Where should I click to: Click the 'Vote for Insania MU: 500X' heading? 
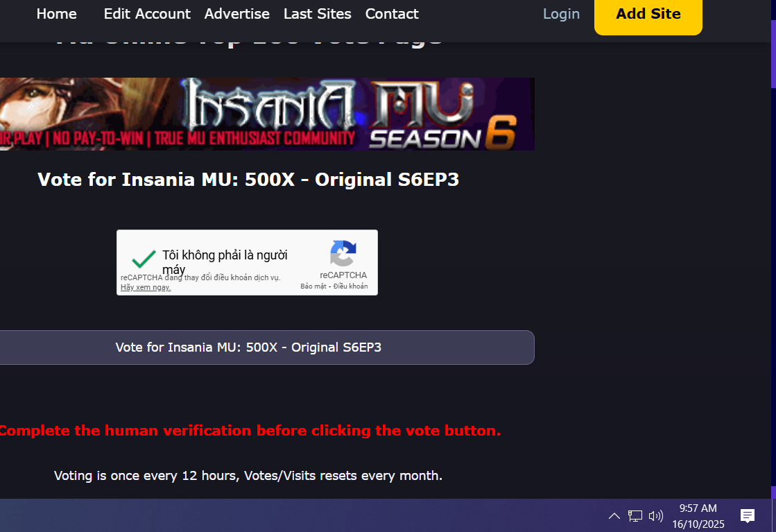(248, 180)
